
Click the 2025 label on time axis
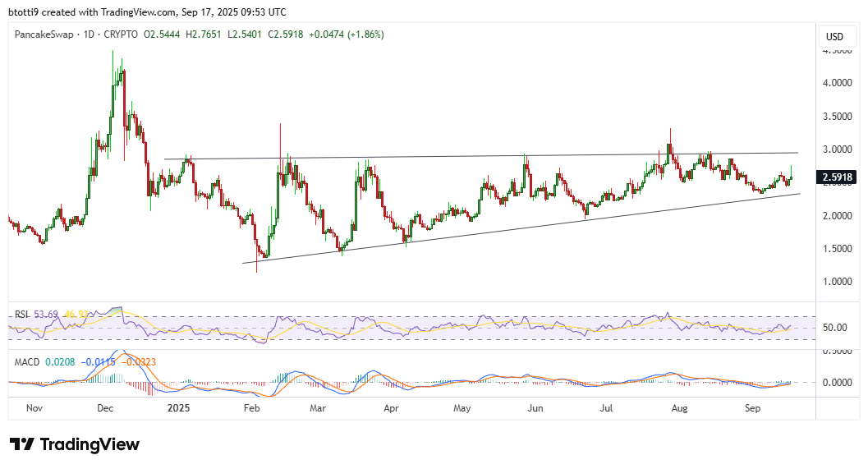point(178,407)
